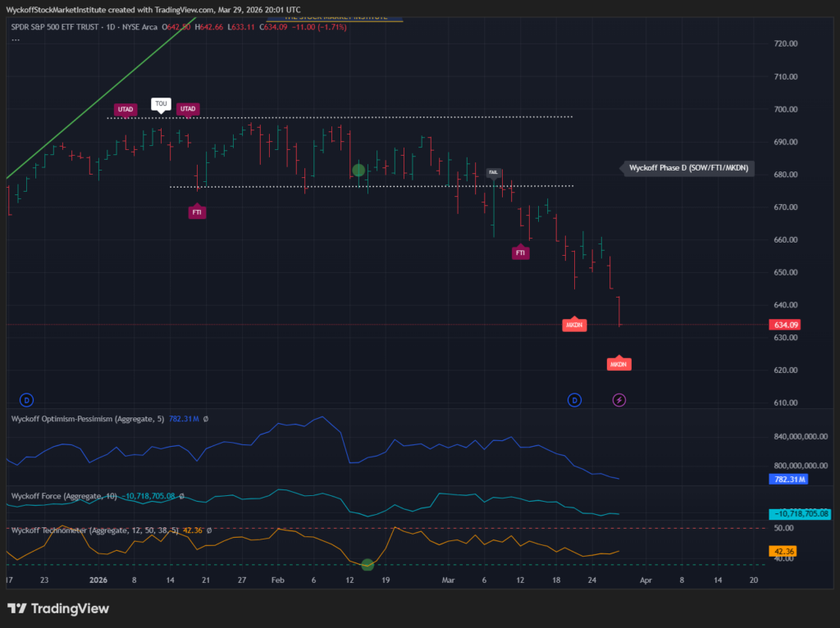Click the green circle on the Technometer line
This screenshot has height=628, width=840.
click(x=367, y=564)
